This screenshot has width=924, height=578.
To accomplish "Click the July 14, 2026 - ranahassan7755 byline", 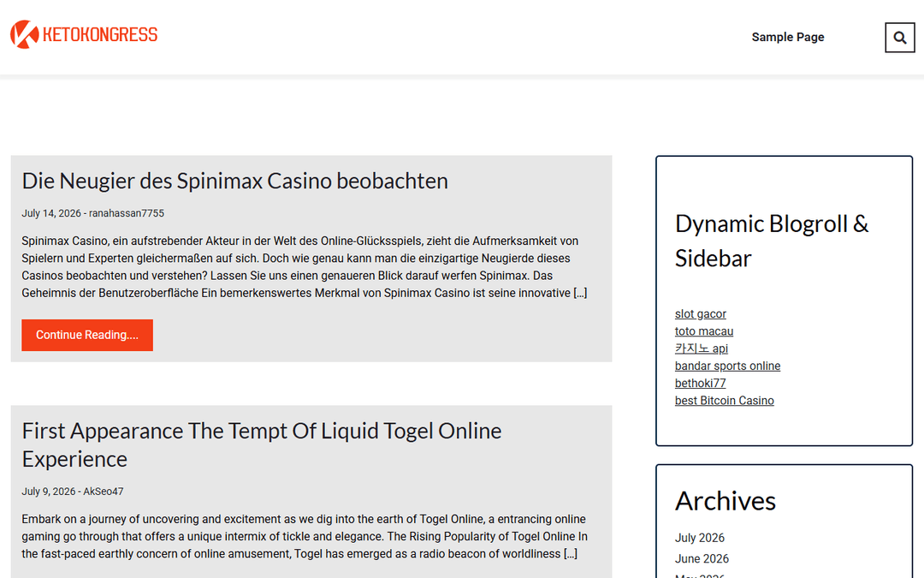I will 93,213.
